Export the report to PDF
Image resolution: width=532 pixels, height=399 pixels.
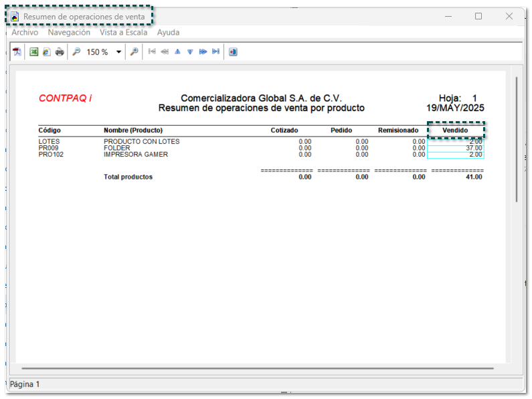click(x=17, y=52)
